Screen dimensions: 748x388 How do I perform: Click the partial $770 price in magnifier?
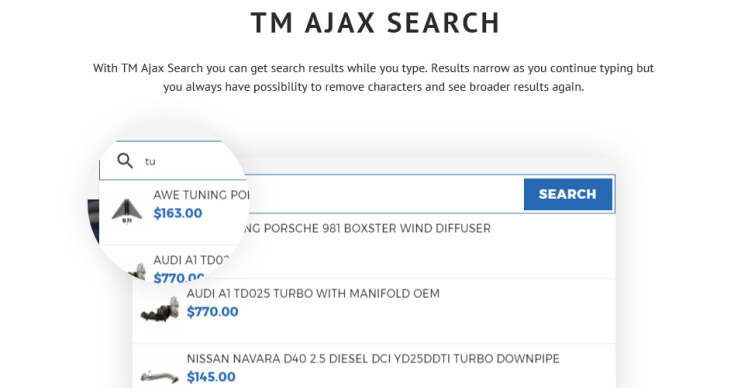178,277
